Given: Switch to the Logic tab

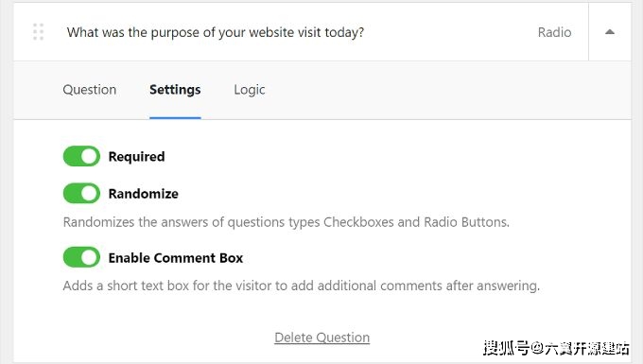Looking at the screenshot, I should point(250,90).
